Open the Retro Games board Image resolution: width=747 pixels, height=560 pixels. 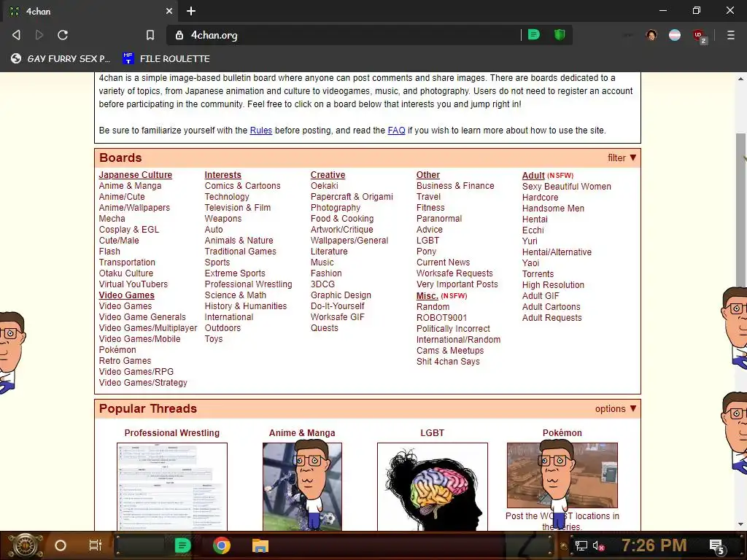click(125, 361)
